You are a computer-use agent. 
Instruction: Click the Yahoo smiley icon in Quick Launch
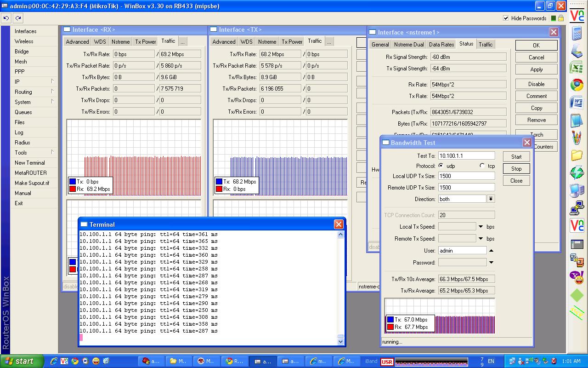[96, 361]
